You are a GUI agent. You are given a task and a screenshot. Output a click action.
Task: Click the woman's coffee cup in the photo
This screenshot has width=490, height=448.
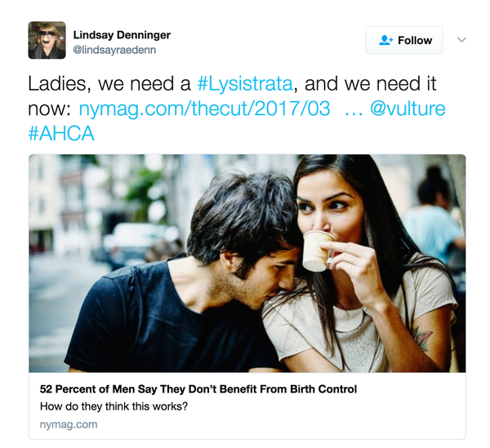318,251
